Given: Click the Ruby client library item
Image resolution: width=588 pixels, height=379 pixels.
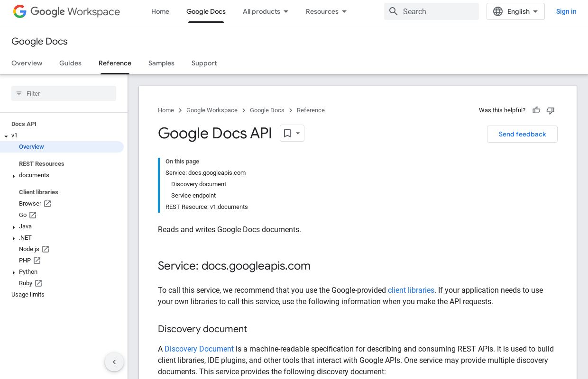Looking at the screenshot, I should click(x=26, y=283).
